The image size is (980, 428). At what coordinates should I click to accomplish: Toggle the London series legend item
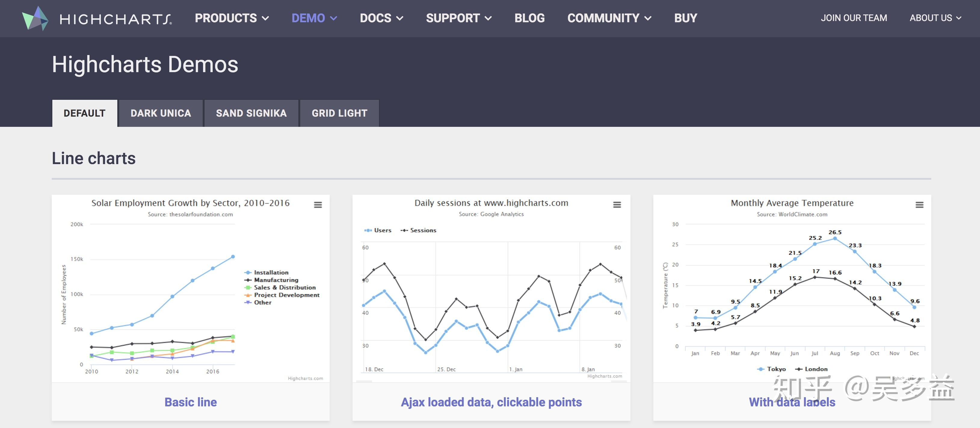811,369
